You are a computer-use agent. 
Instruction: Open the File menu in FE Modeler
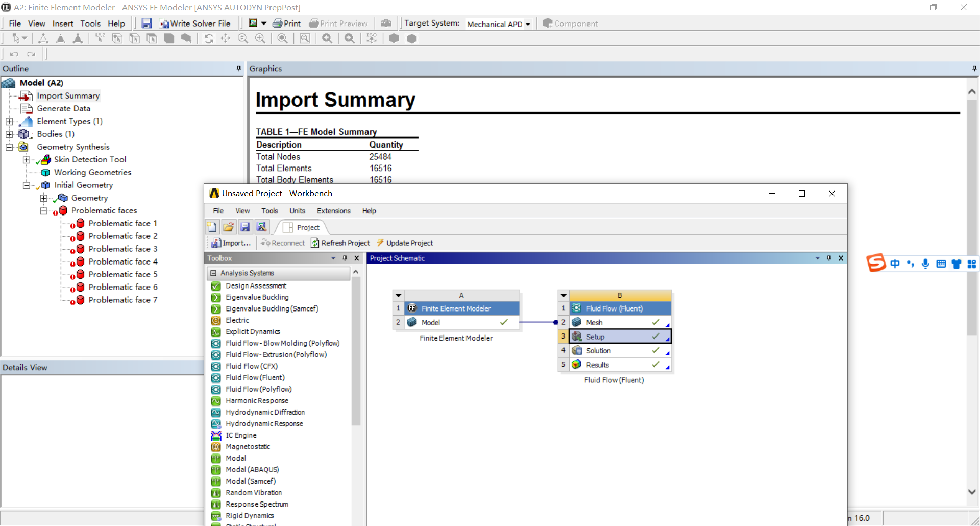coord(15,23)
